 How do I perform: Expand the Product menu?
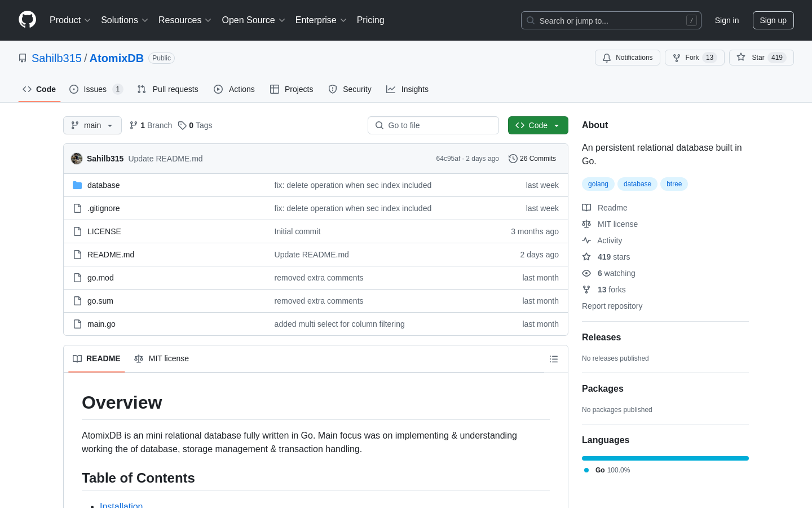(x=70, y=20)
